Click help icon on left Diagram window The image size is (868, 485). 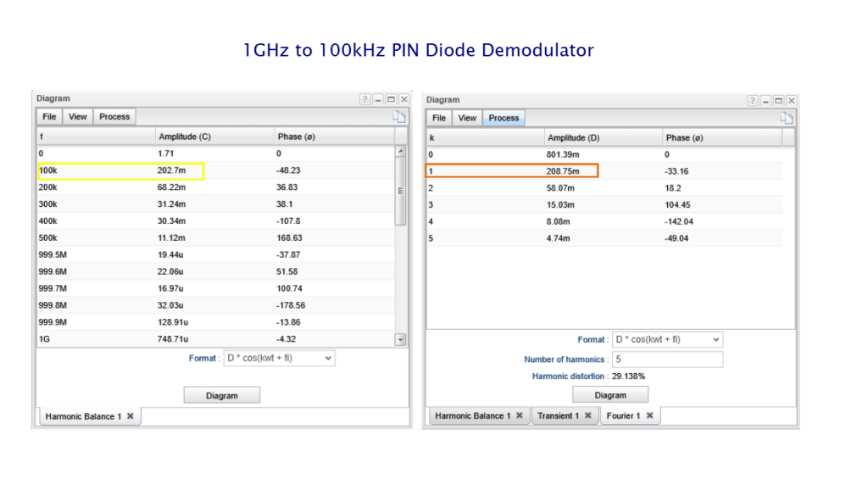click(x=364, y=99)
